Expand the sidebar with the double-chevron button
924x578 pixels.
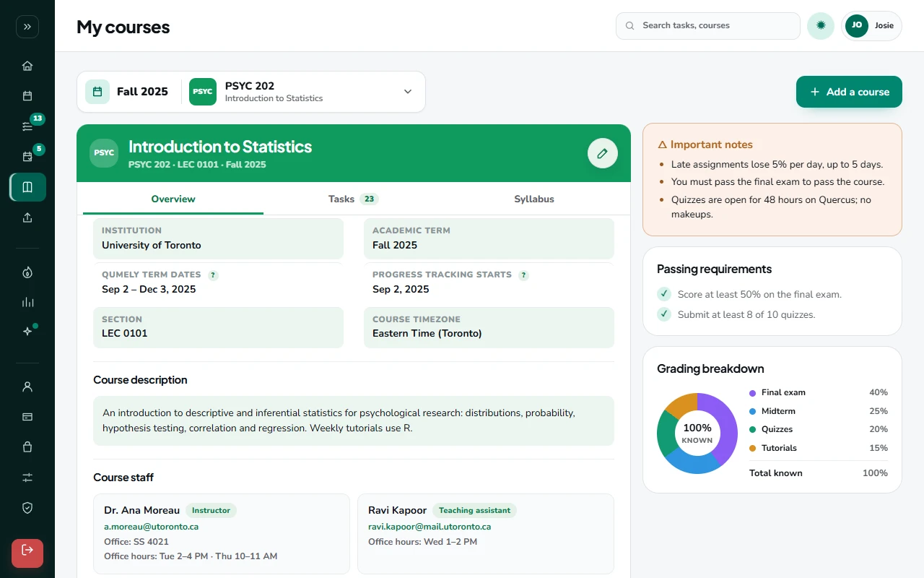(x=27, y=27)
